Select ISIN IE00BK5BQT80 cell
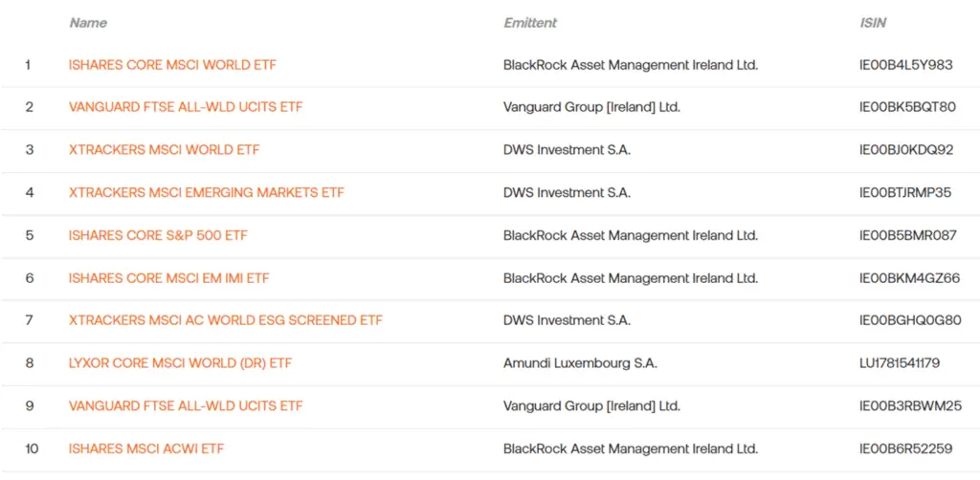Viewport: 980px width, 480px height. click(908, 107)
